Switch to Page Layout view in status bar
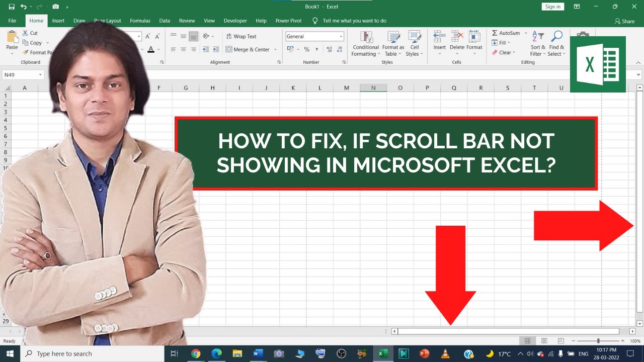This screenshot has height=362, width=644. pyautogui.click(x=544, y=341)
